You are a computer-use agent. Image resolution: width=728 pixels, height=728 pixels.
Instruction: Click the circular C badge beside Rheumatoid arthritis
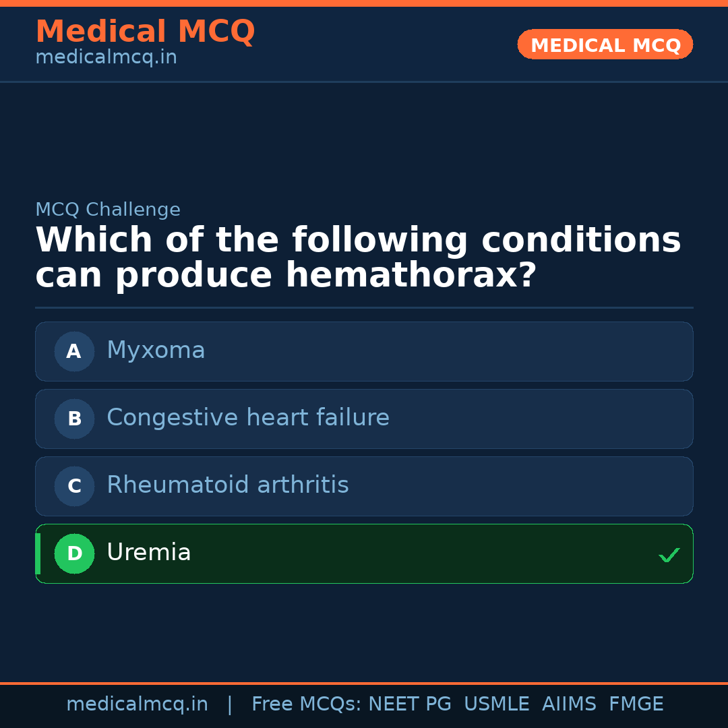coord(74,486)
